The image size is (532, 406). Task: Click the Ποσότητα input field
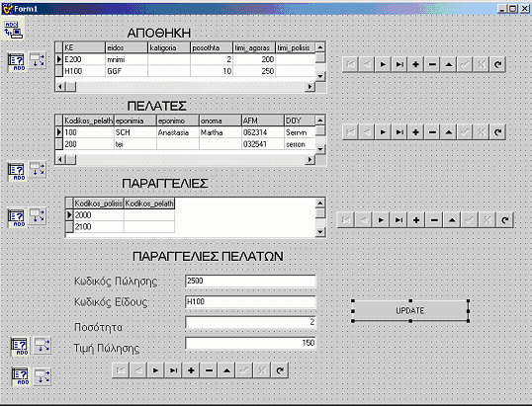click(x=250, y=322)
